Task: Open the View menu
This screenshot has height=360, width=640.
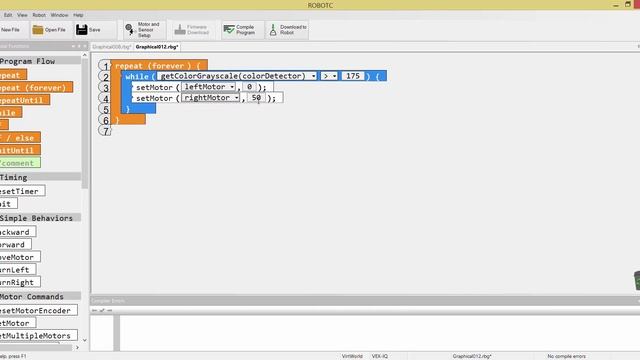Action: (22, 15)
